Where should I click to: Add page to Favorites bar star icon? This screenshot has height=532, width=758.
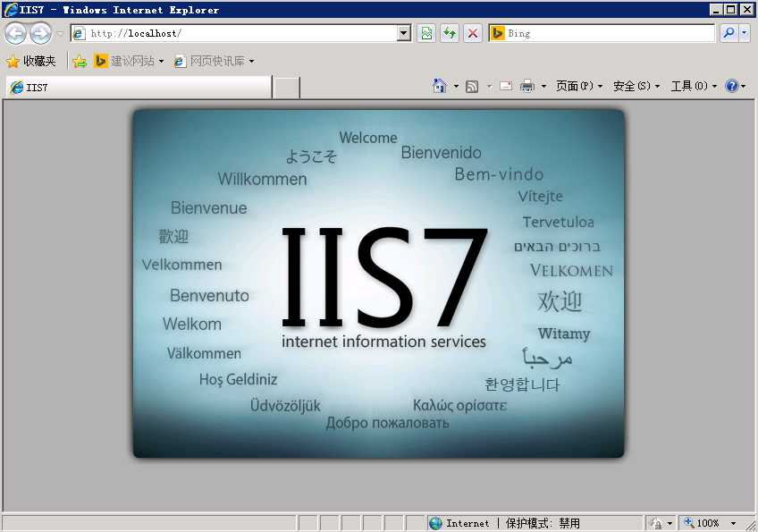tap(80, 61)
